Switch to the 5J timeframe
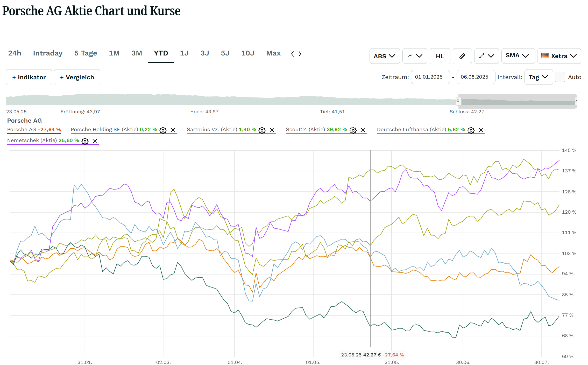This screenshot has width=588, height=365. click(x=225, y=53)
